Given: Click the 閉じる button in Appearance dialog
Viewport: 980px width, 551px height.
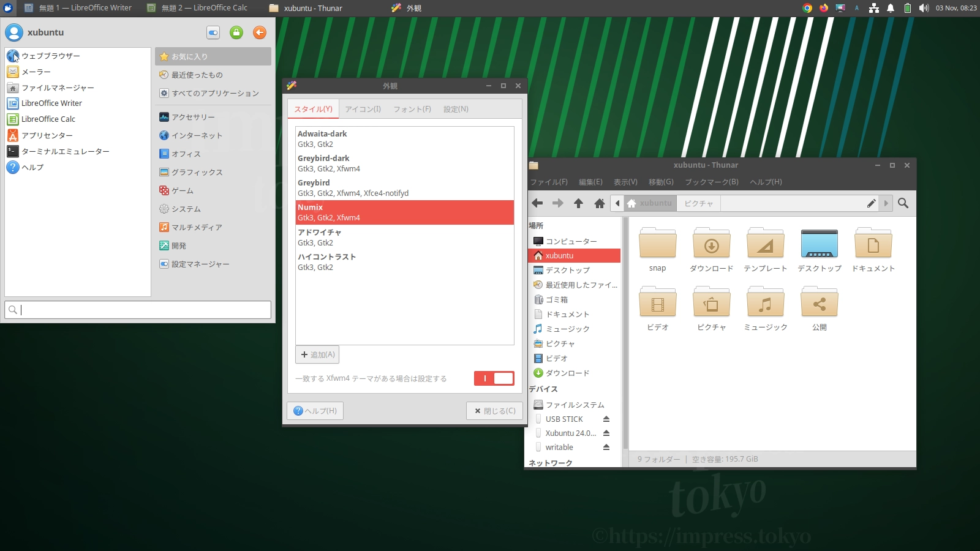Looking at the screenshot, I should (495, 411).
